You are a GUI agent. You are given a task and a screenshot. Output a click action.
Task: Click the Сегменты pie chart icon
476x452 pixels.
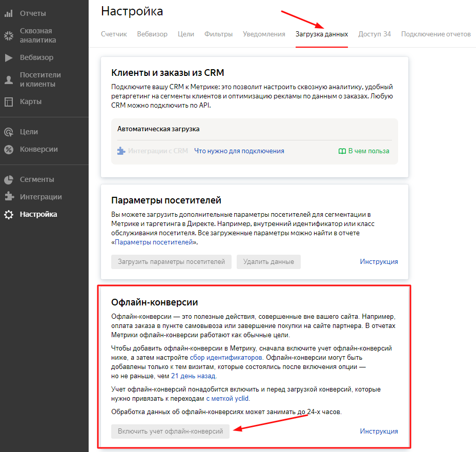9,180
